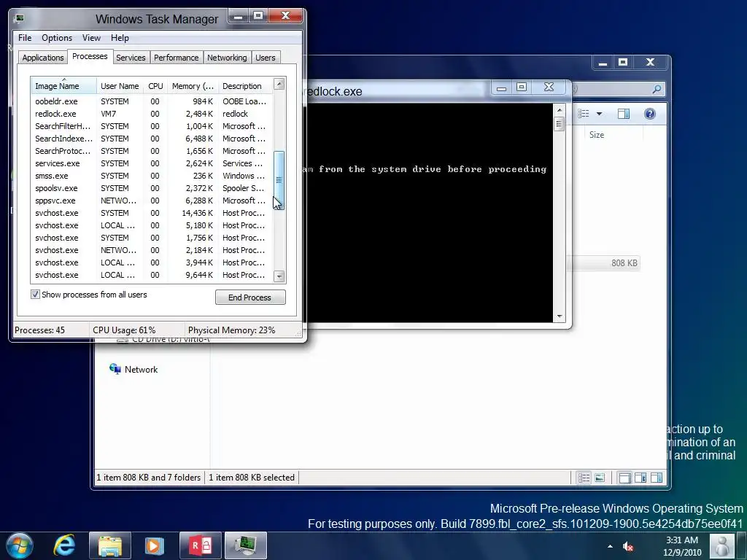747x560 pixels.
Task: Minimize the redlock.exe window
Action: pyautogui.click(x=502, y=87)
